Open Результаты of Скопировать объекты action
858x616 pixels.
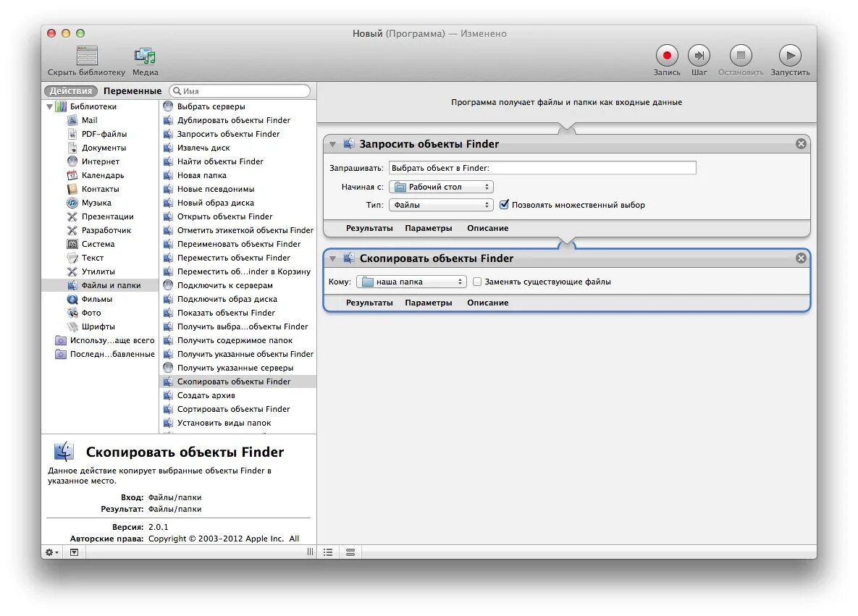click(x=369, y=303)
